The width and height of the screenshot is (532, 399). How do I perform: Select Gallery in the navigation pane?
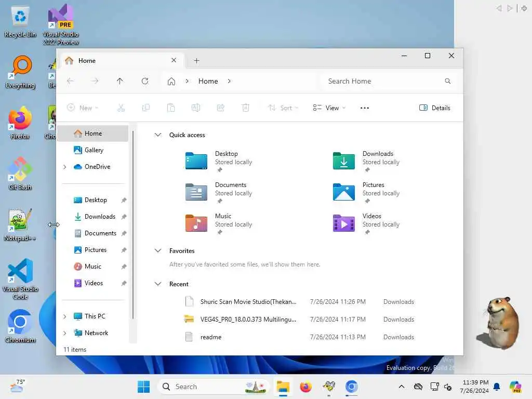click(93, 150)
